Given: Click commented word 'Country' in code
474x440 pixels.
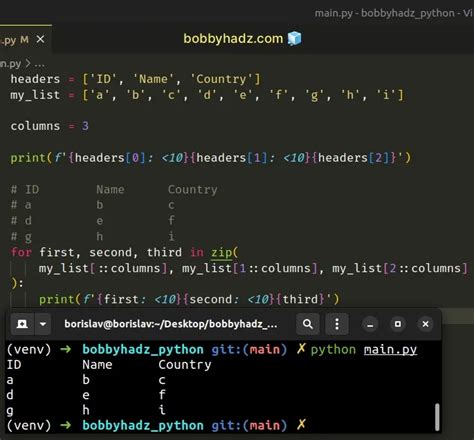Looking at the screenshot, I should pos(193,190).
